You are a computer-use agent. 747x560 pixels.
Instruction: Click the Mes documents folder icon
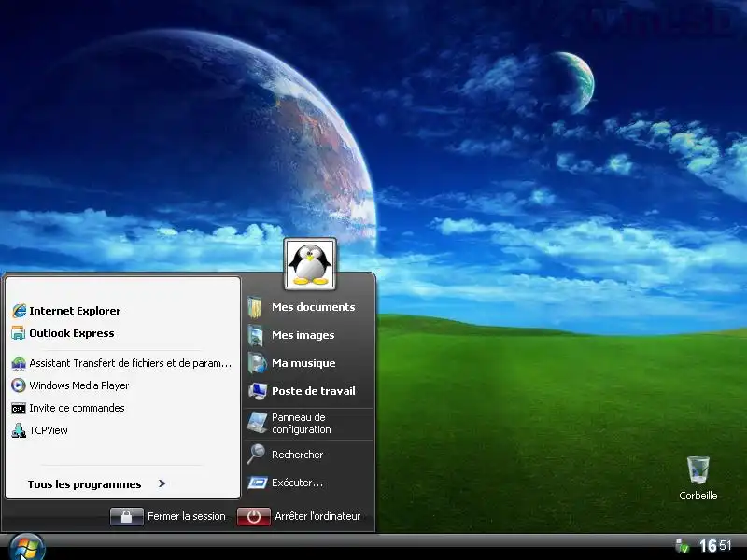point(255,307)
